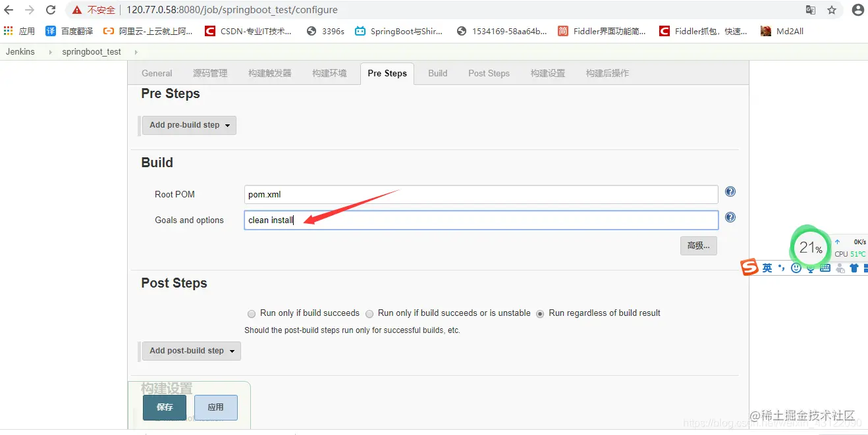The image size is (868, 435).
Task: Expand breadcrumb arrow after Jenkins
Action: 50,52
